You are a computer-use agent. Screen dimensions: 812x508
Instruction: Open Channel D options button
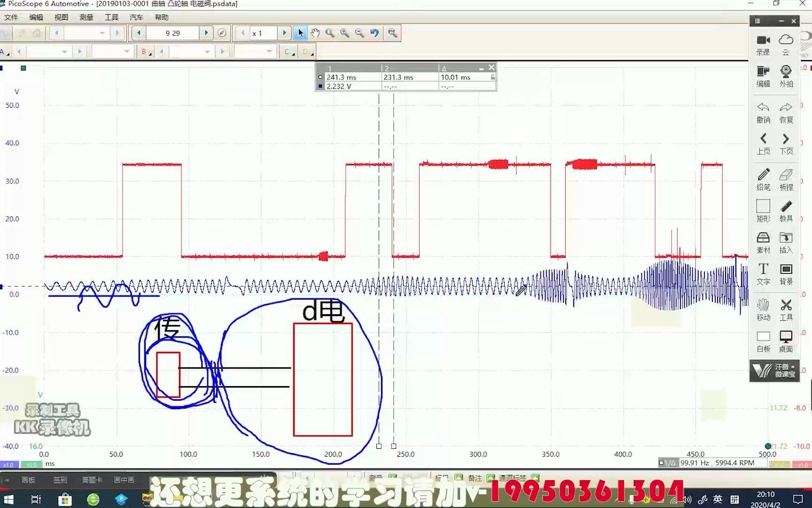coord(308,52)
